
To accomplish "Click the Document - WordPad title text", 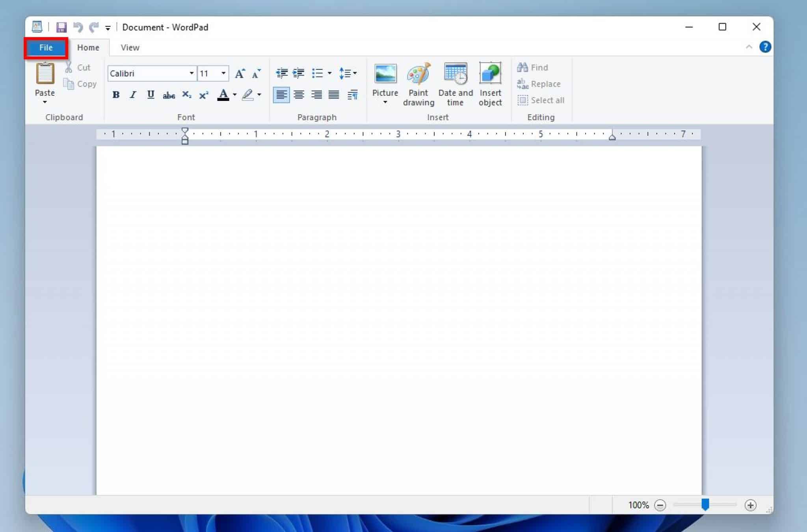I will click(165, 27).
